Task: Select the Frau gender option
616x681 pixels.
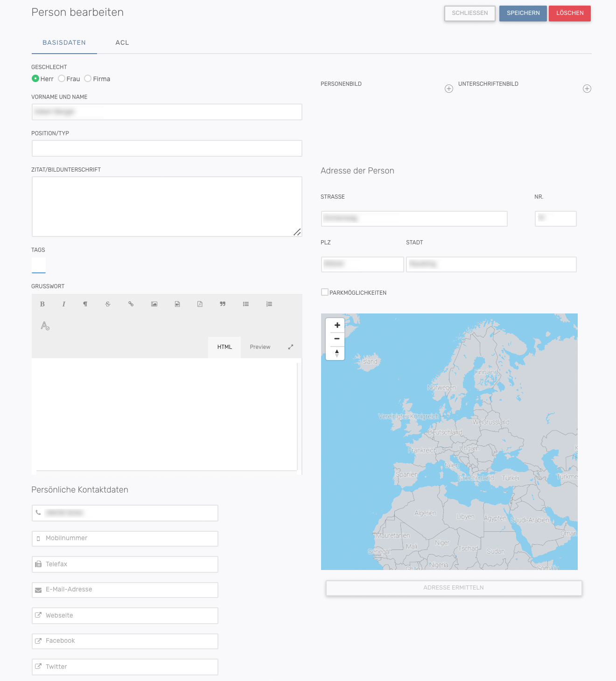Action: click(x=62, y=79)
